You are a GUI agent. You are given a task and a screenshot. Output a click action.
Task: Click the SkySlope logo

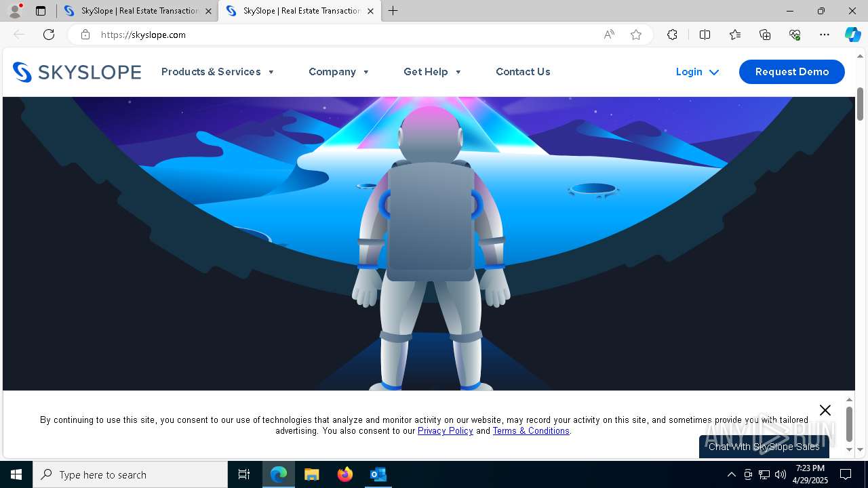[x=77, y=72]
